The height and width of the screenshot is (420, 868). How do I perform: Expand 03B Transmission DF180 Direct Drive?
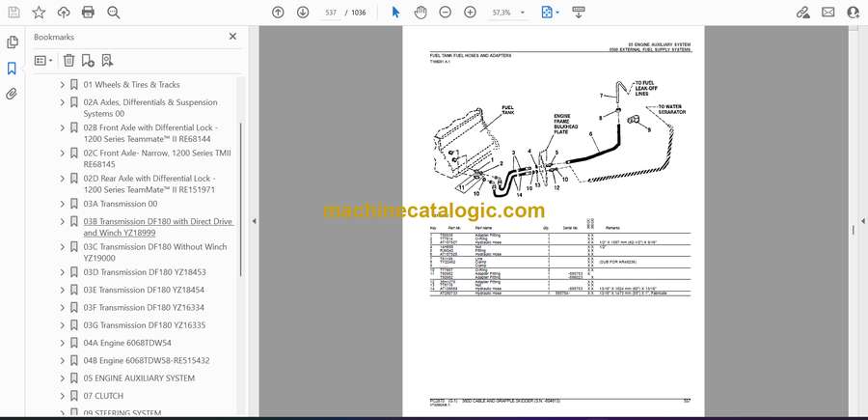coord(63,222)
